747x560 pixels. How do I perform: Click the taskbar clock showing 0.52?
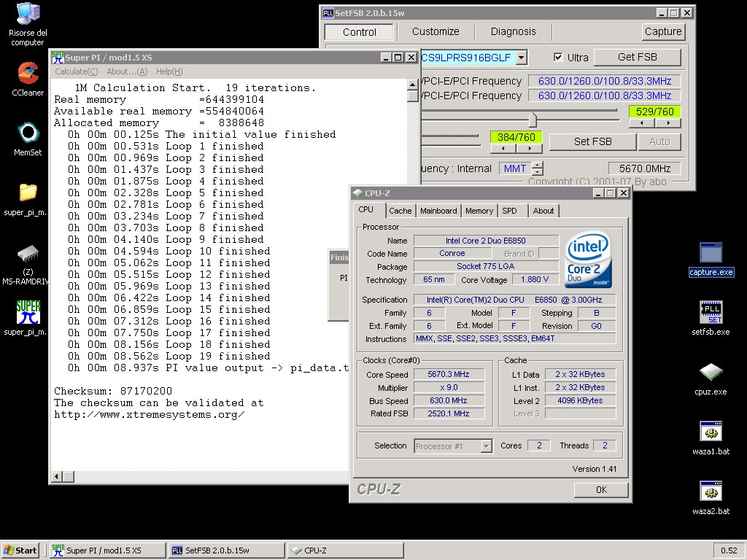click(x=729, y=551)
